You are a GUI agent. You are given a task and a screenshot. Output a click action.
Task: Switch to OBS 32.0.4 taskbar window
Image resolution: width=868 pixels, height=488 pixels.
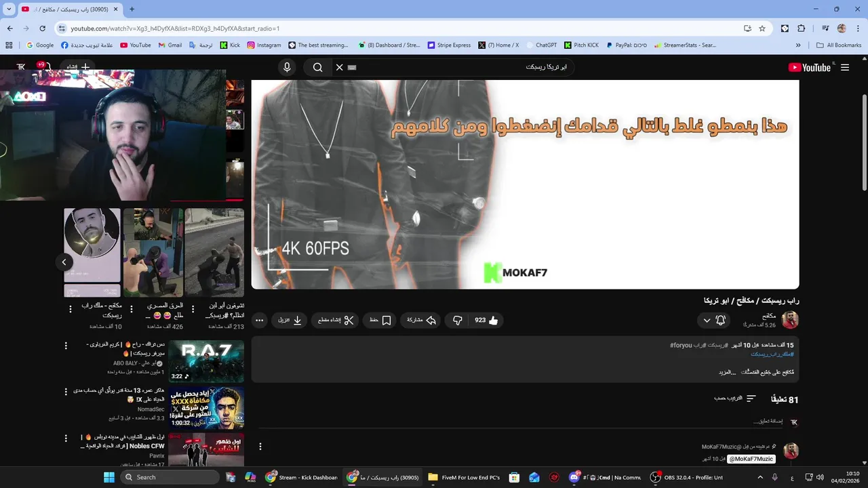pos(686,477)
